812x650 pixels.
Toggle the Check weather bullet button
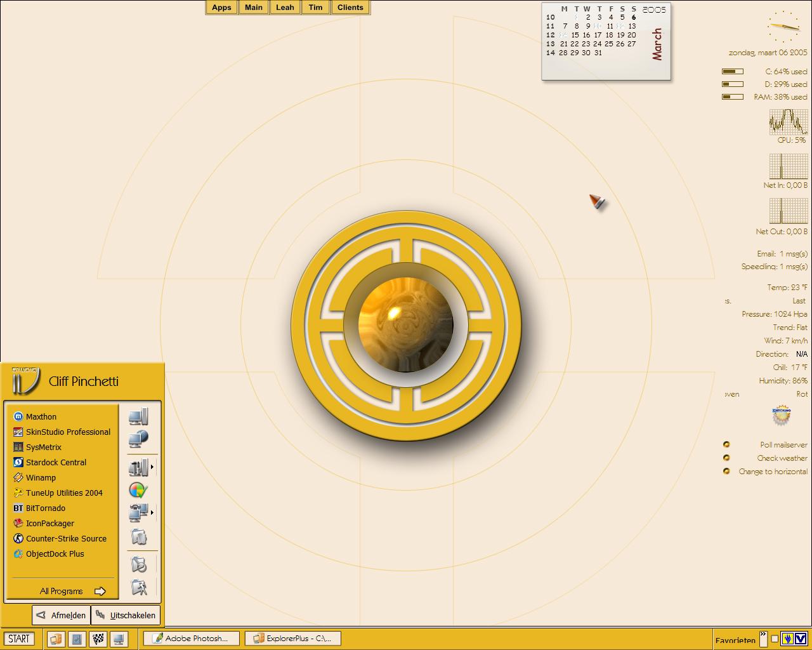point(726,458)
